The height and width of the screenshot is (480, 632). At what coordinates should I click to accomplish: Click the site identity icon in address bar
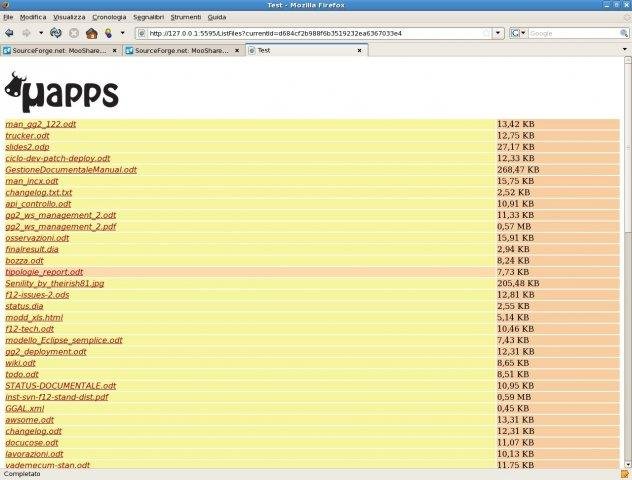point(142,33)
